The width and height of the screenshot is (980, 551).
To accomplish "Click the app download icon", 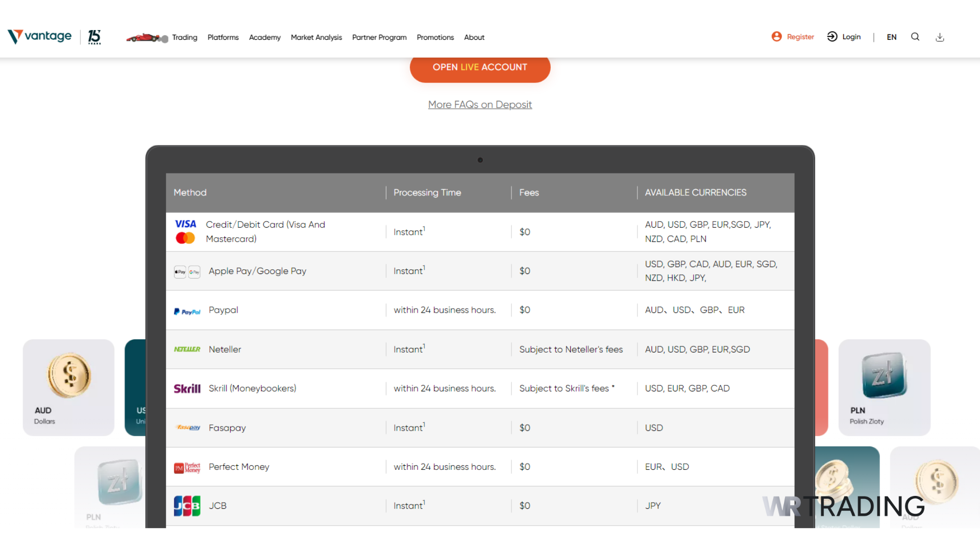I will click(940, 37).
